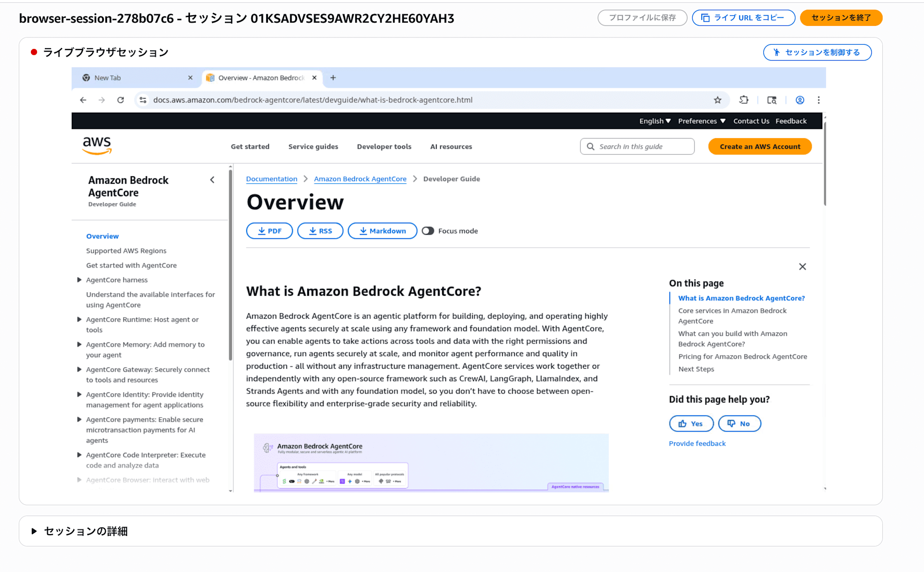Download the page as PDF
The height and width of the screenshot is (572, 924).
click(269, 231)
